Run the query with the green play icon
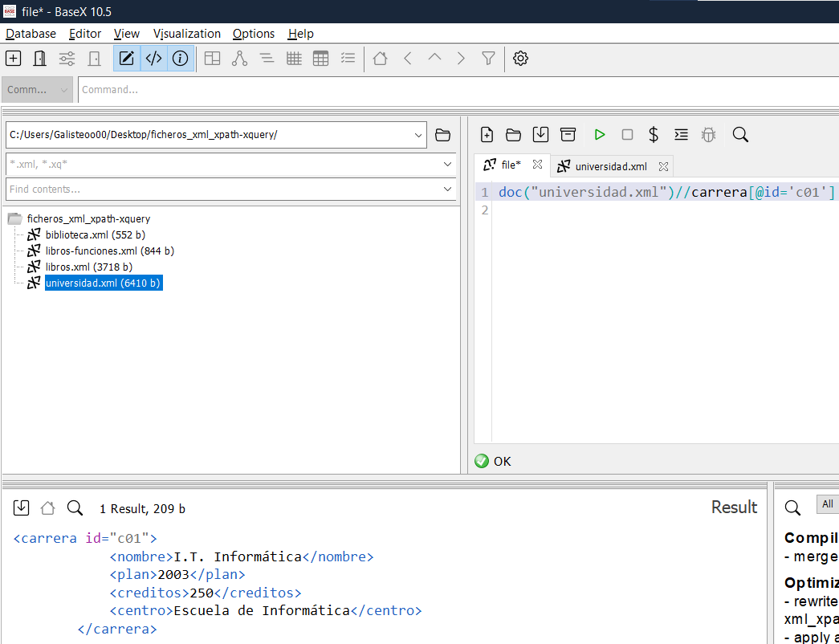This screenshot has height=644, width=839. [600, 134]
